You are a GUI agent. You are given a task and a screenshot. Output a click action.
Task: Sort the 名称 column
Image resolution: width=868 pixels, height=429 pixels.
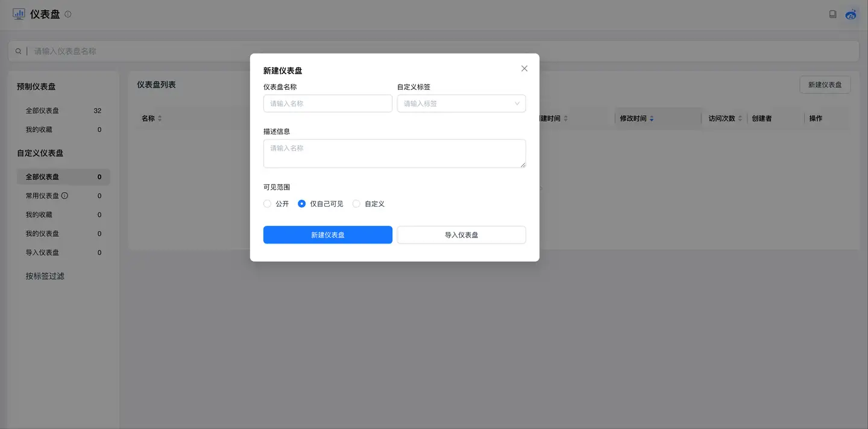[160, 119]
